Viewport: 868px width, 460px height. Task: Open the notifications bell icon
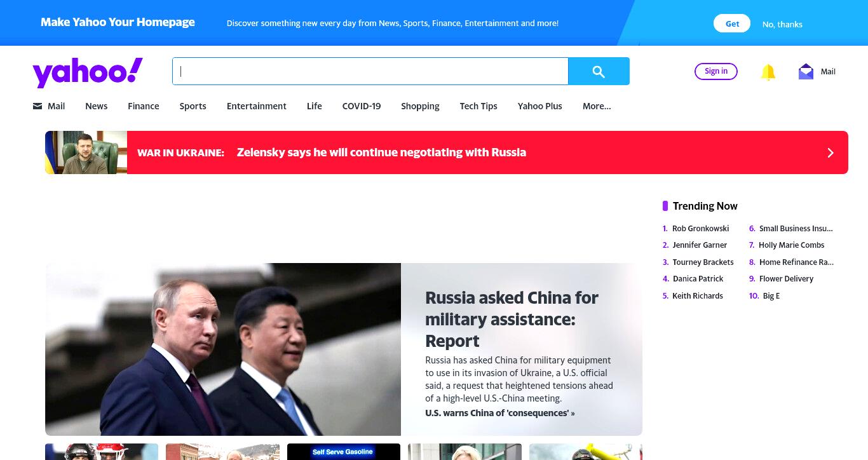[768, 72]
